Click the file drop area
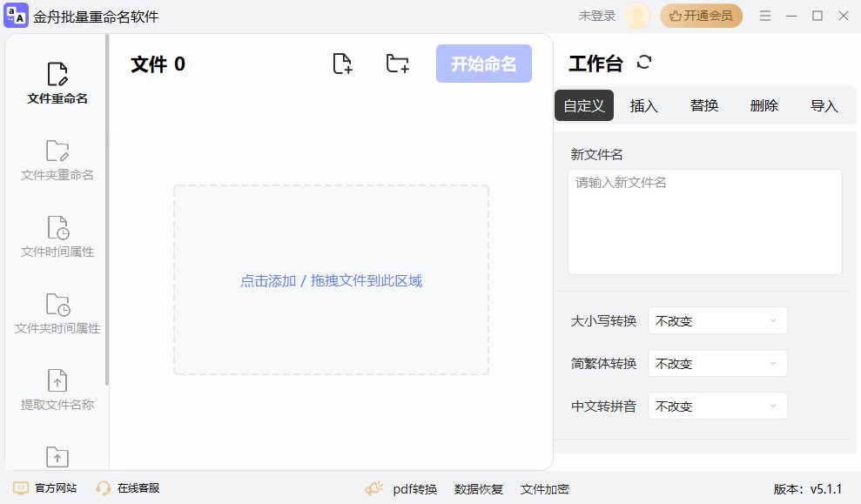Screen dimensions: 861x504 point(331,280)
